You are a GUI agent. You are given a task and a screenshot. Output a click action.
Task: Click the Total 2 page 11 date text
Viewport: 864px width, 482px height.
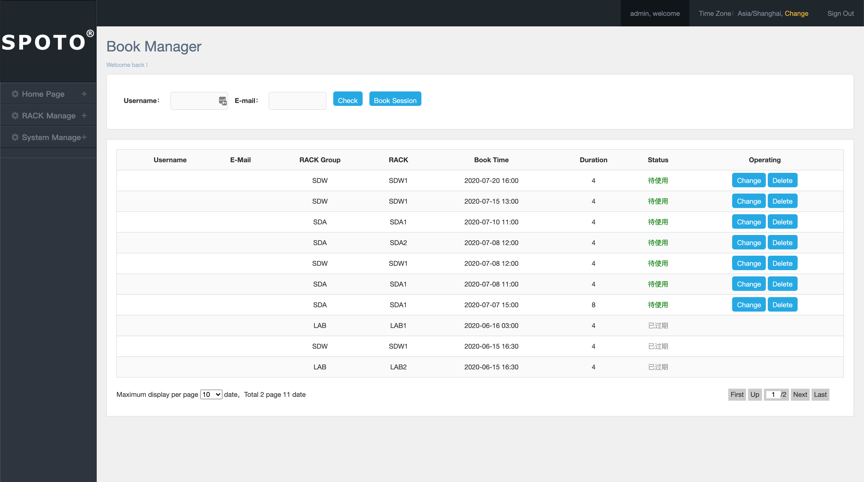point(274,394)
